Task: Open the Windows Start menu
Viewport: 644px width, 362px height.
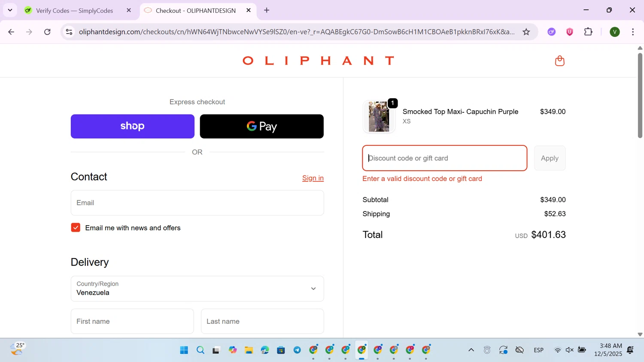Action: (x=184, y=350)
